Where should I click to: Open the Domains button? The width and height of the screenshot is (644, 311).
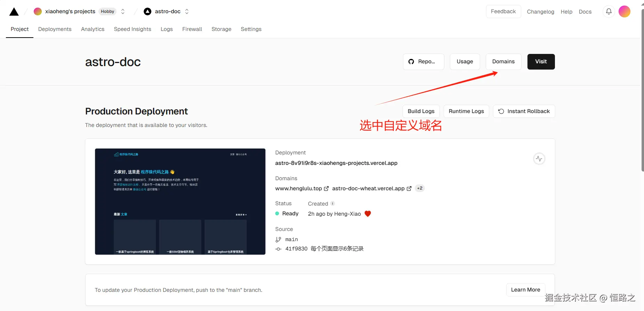point(503,62)
